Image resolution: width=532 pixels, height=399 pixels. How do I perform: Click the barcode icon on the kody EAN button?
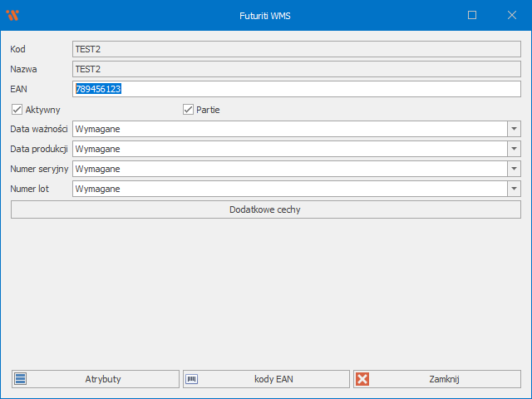tap(192, 379)
